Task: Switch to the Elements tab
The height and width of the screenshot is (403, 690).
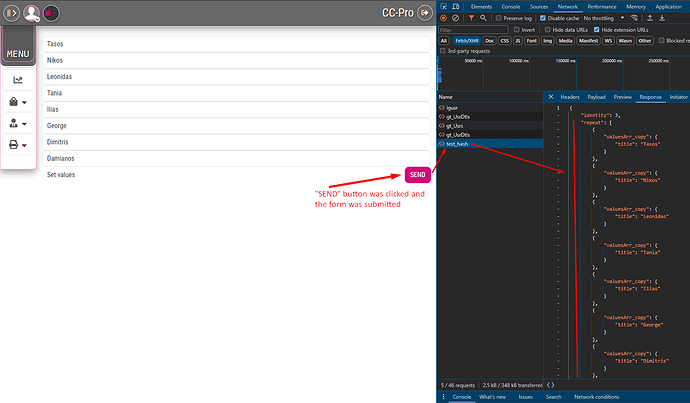Action: point(481,7)
